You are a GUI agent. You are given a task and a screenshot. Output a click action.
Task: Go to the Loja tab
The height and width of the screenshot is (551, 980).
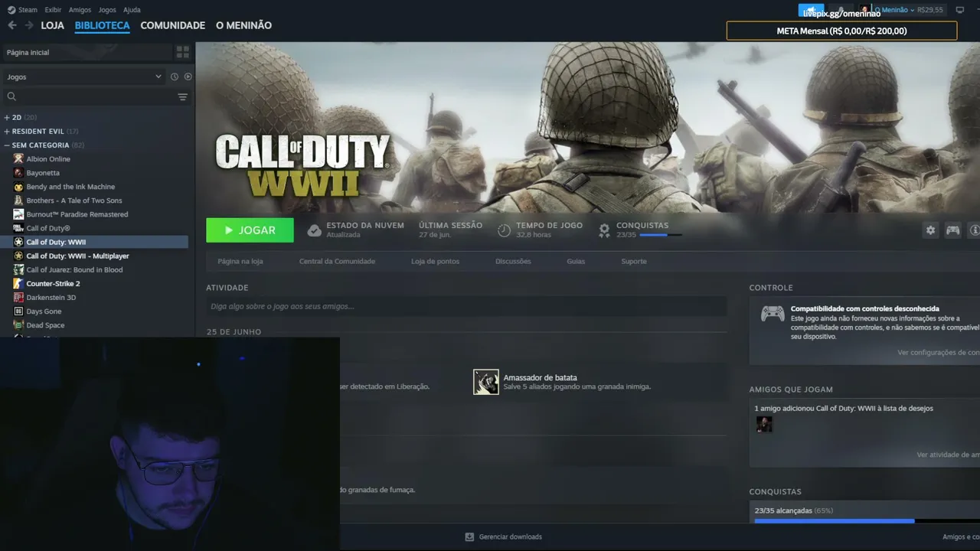[x=53, y=25]
